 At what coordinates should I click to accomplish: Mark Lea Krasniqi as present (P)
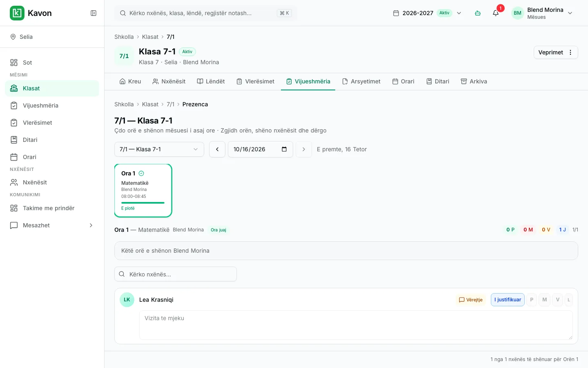point(532,300)
